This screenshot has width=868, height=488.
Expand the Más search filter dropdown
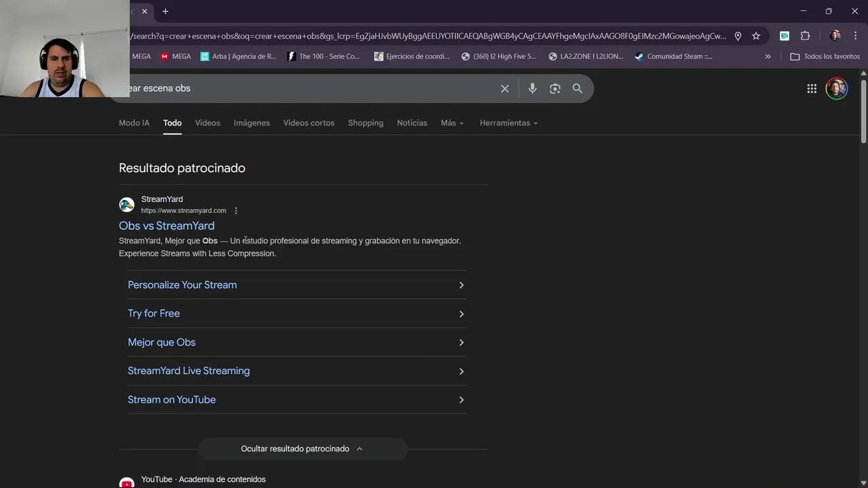tap(452, 123)
